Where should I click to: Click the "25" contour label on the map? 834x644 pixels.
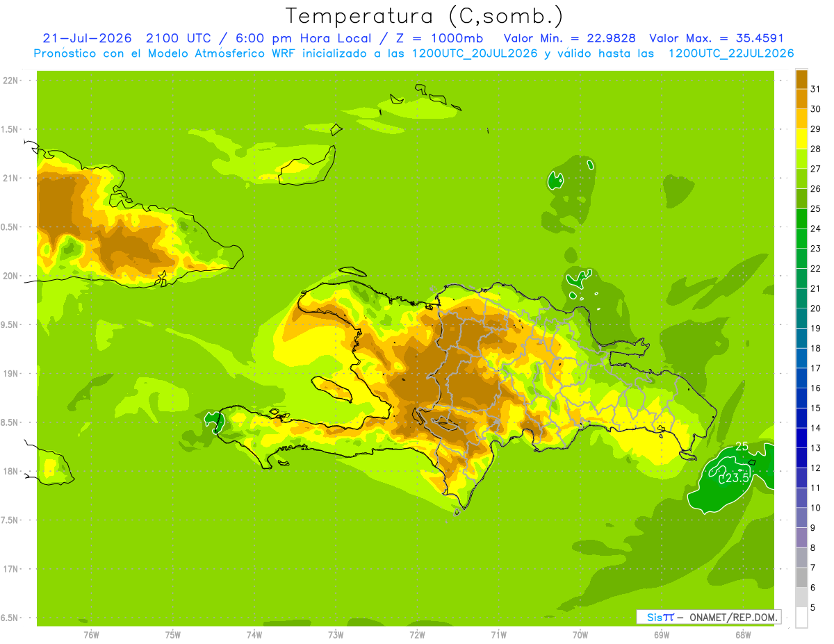click(742, 447)
